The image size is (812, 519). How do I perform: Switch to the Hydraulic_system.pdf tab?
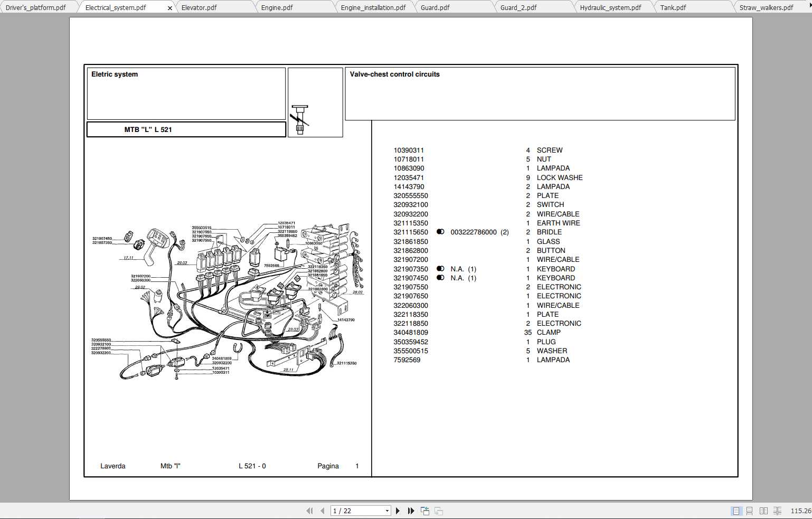tap(611, 7)
